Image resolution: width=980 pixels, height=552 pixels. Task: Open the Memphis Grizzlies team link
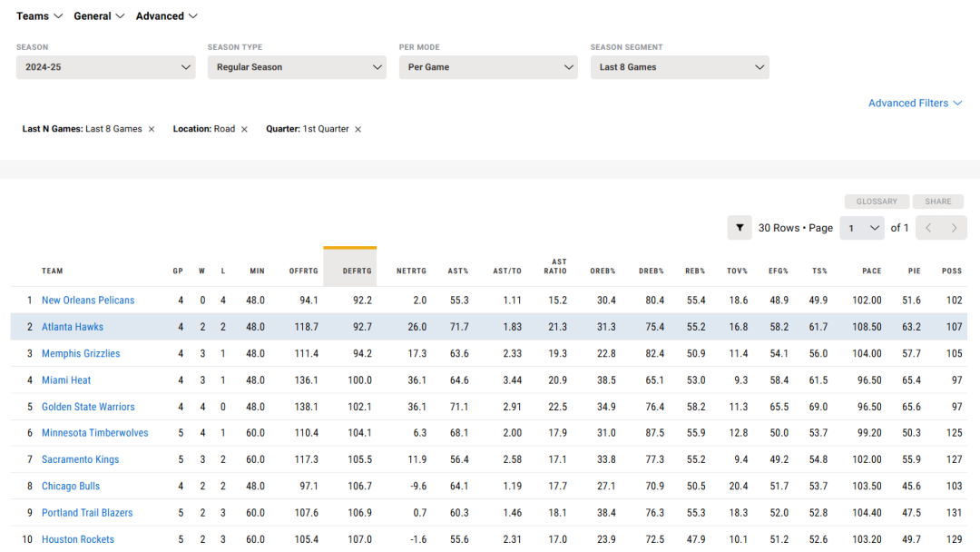tap(81, 354)
